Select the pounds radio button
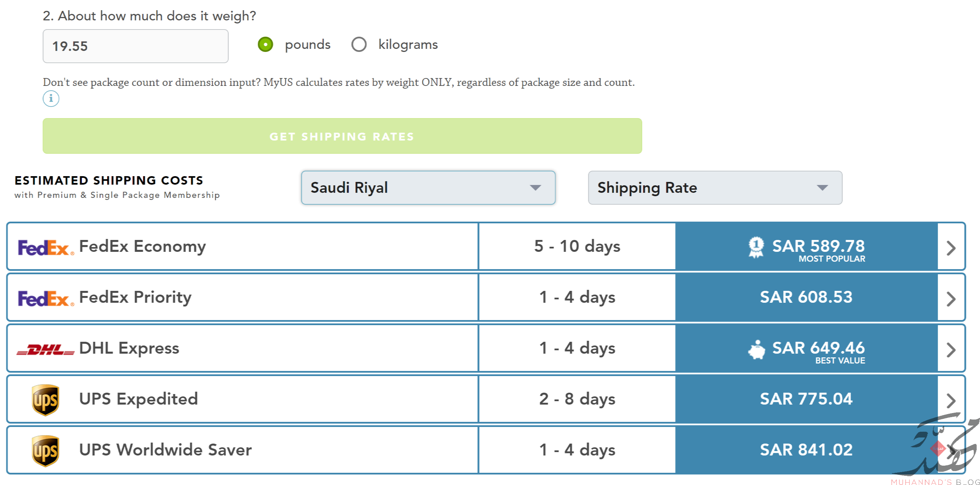Viewport: 980px width, 485px height. click(265, 44)
